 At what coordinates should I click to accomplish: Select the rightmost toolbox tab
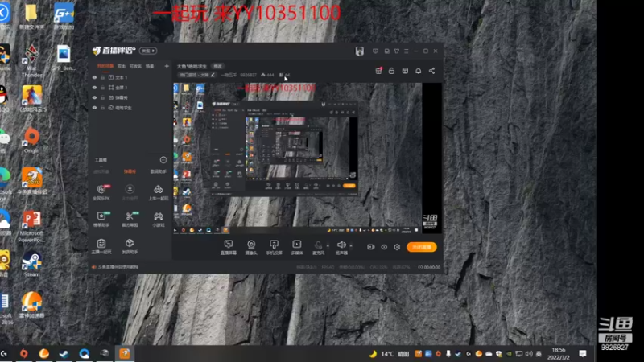point(158,171)
